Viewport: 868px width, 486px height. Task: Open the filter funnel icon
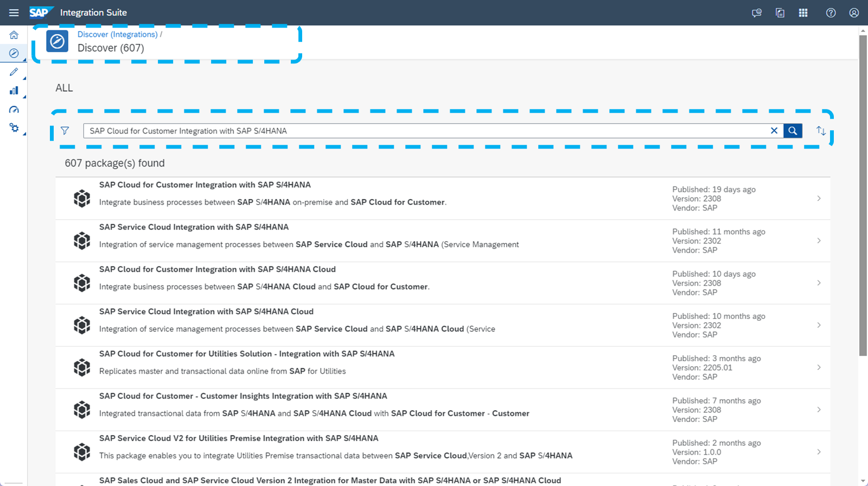tap(65, 131)
